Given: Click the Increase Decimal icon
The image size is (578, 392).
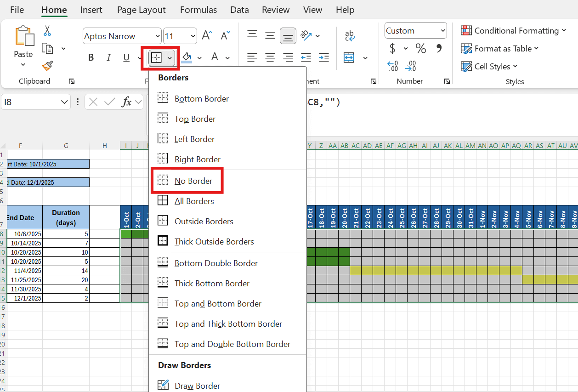Looking at the screenshot, I should pos(393,66).
